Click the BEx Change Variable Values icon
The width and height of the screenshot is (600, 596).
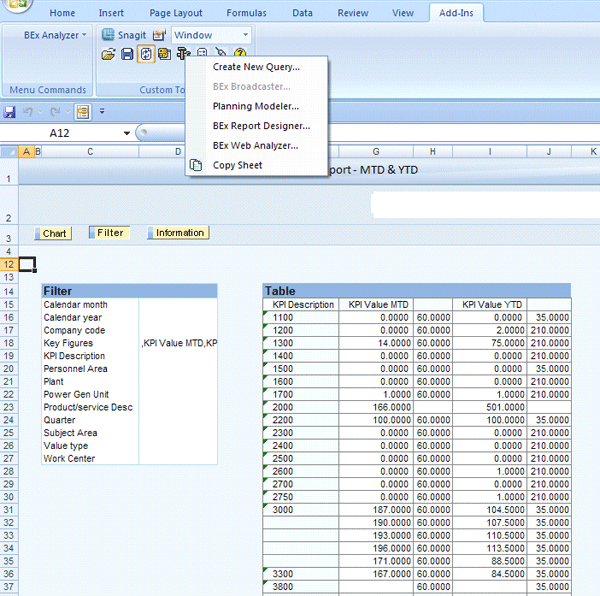pos(164,54)
